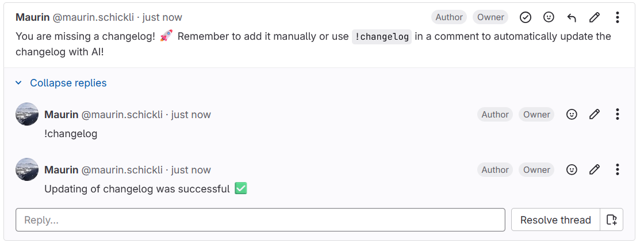This screenshot has width=644, height=246.
Task: Open more actions for the success message reply
Action: pyautogui.click(x=617, y=169)
